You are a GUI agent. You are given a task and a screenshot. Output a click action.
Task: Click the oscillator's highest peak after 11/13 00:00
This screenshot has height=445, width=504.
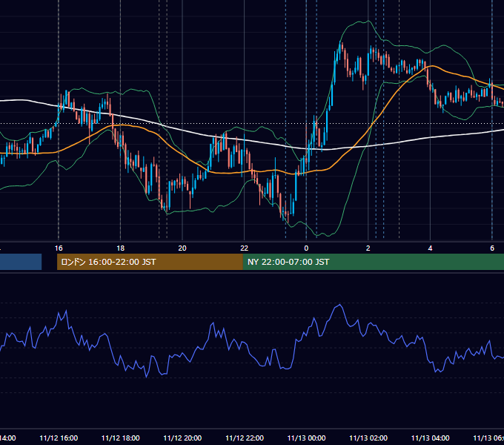pyautogui.click(x=339, y=305)
